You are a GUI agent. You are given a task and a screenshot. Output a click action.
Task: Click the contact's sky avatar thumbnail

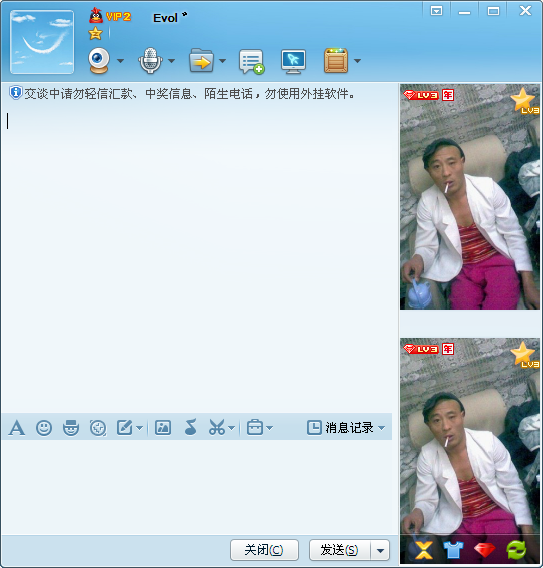(42, 42)
